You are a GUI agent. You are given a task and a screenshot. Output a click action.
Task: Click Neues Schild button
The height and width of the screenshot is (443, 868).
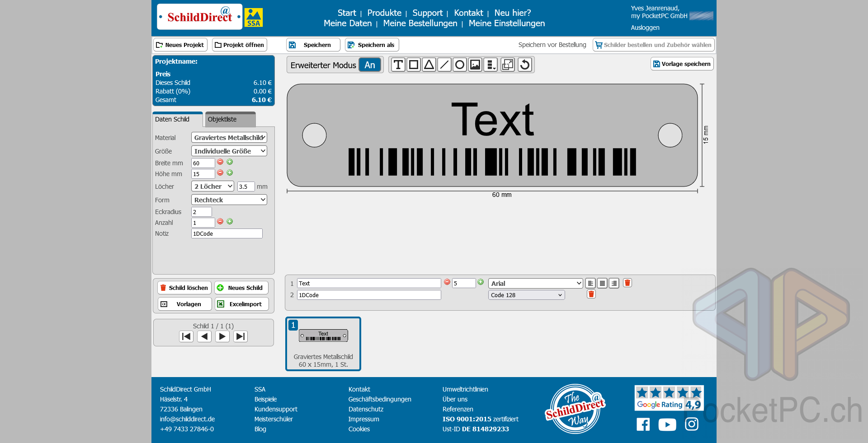pyautogui.click(x=241, y=288)
